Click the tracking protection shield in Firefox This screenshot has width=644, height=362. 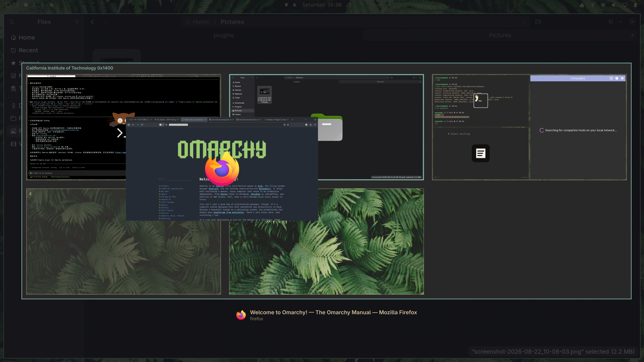click(x=166, y=125)
